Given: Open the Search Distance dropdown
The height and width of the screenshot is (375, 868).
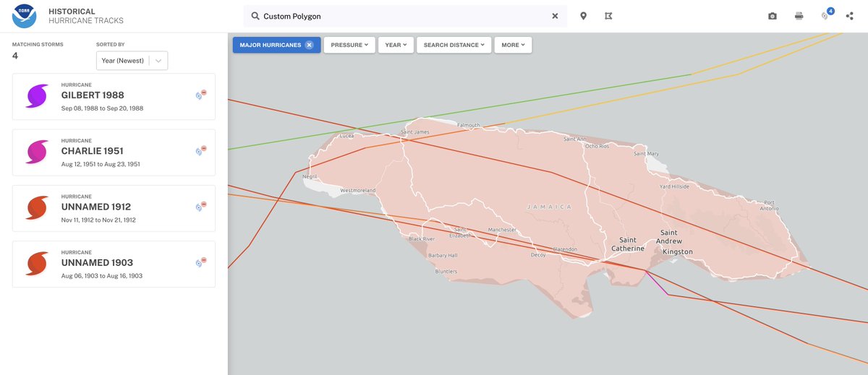Looking at the screenshot, I should coord(454,45).
